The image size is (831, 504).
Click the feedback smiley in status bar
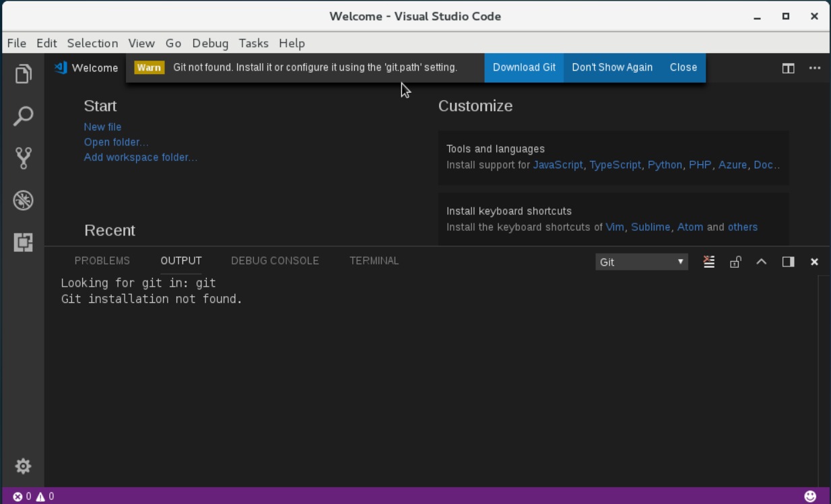click(810, 496)
